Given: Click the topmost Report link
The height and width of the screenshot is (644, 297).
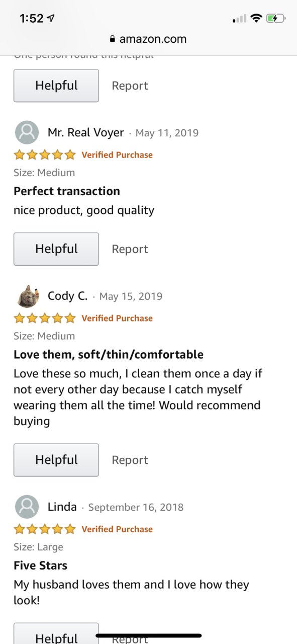Looking at the screenshot, I should 130,86.
